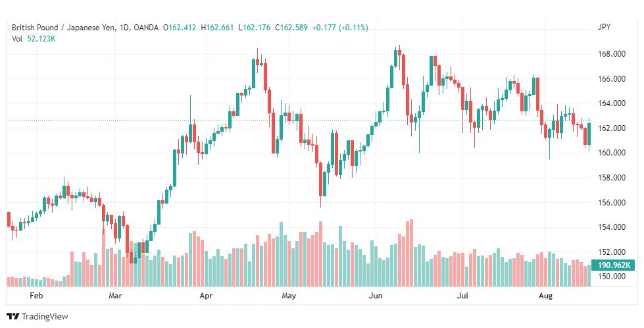Click the +0.177 (+0.11%) change readout
This screenshot has height=328, width=644.
(340, 28)
